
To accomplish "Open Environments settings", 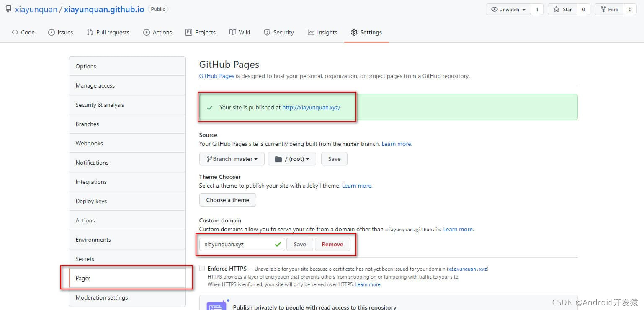I will pos(127,240).
